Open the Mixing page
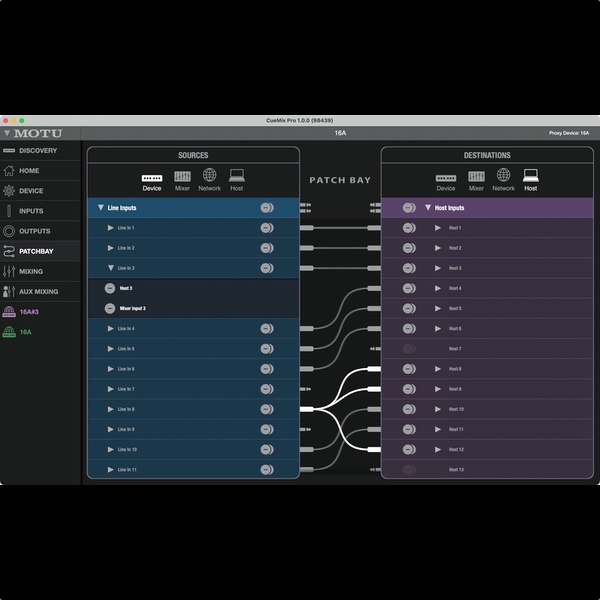The width and height of the screenshot is (600, 600). pos(40,272)
